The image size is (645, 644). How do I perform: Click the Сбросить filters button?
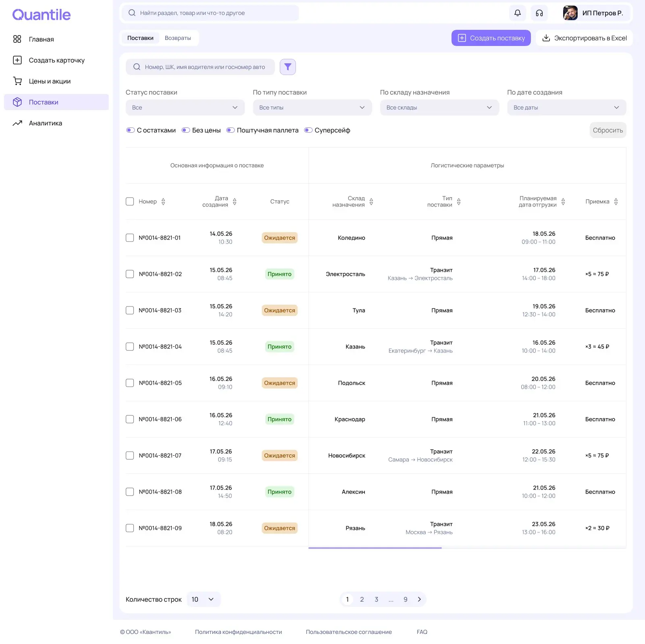point(608,130)
